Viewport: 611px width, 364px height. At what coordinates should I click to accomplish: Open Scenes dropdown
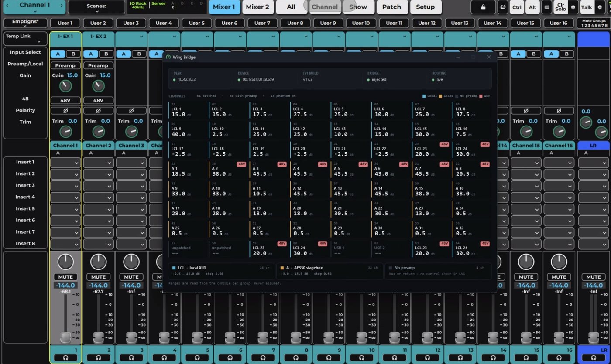96,7
